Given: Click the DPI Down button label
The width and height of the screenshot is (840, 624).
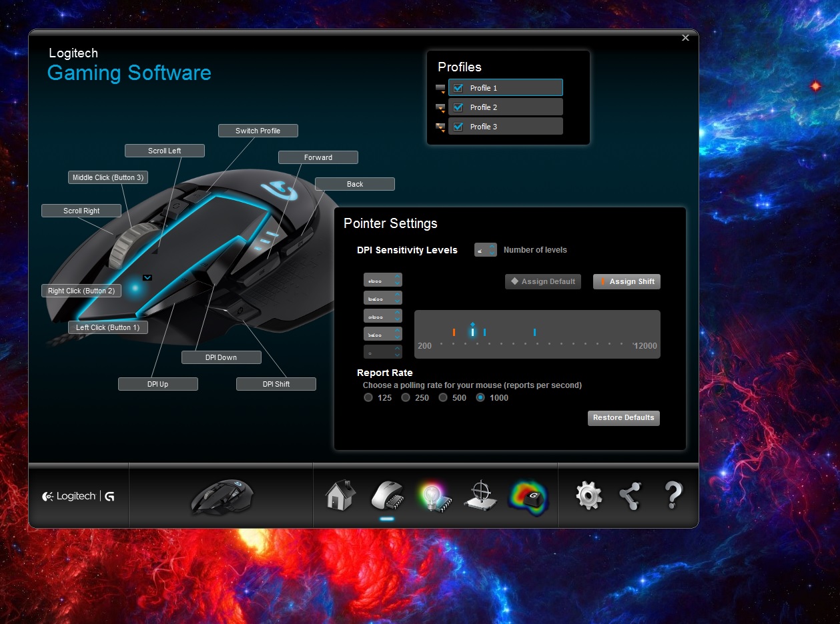Looking at the screenshot, I should pos(222,357).
